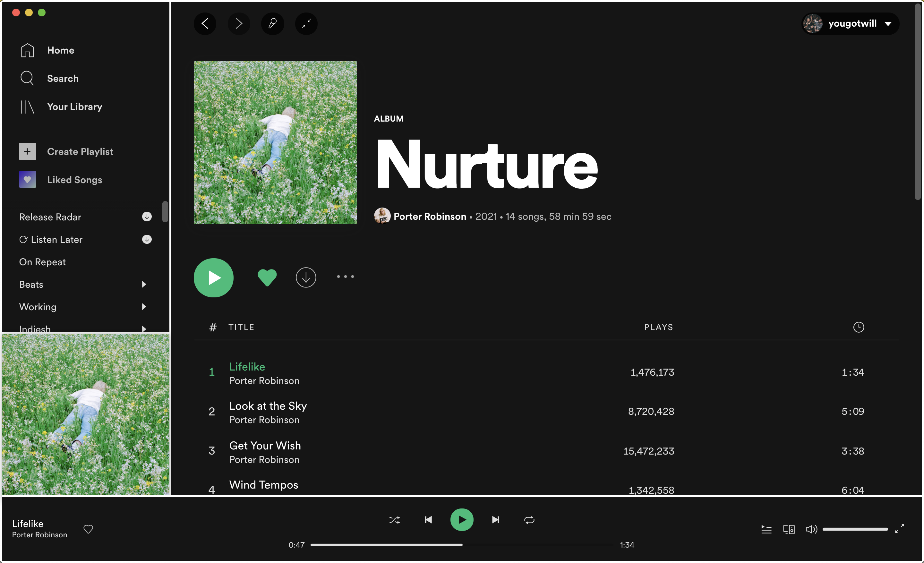
Task: Expand the Working playlist folder
Action: coord(144,307)
